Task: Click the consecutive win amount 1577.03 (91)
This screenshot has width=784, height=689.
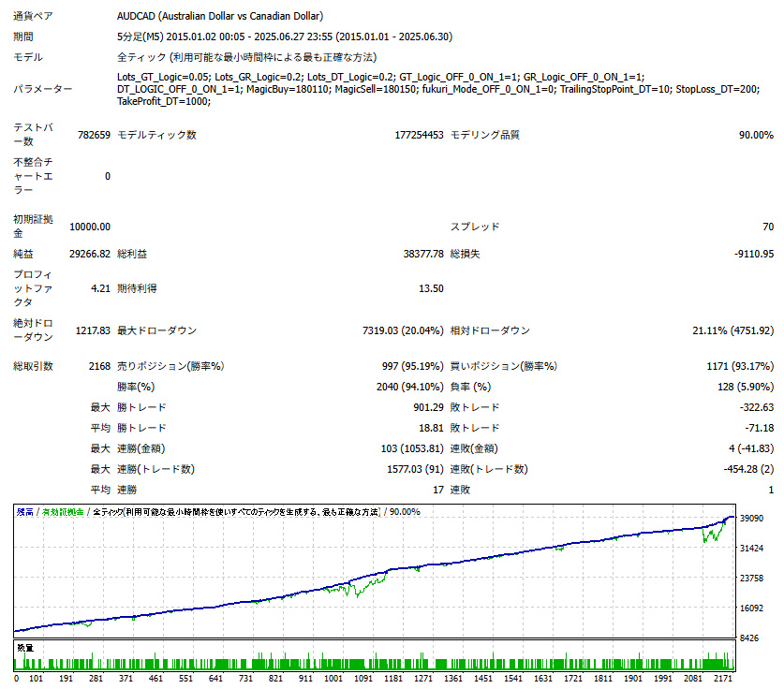Action: tap(415, 469)
